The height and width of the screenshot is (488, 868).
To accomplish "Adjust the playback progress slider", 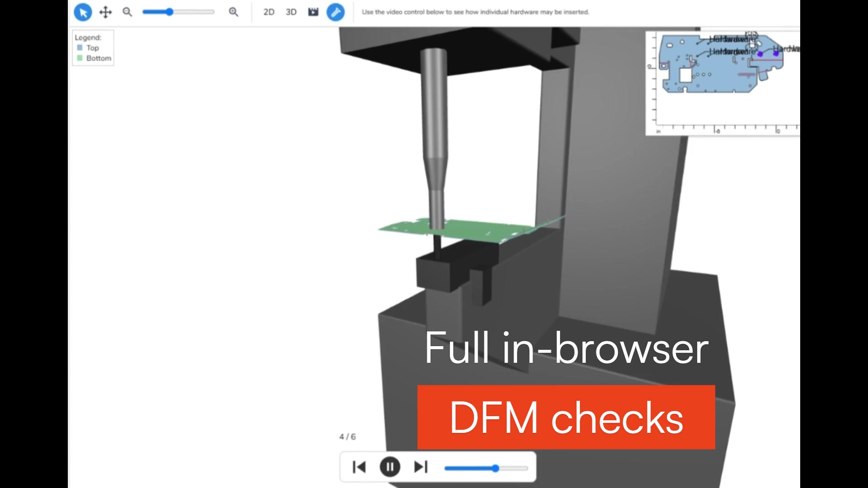I will click(486, 468).
